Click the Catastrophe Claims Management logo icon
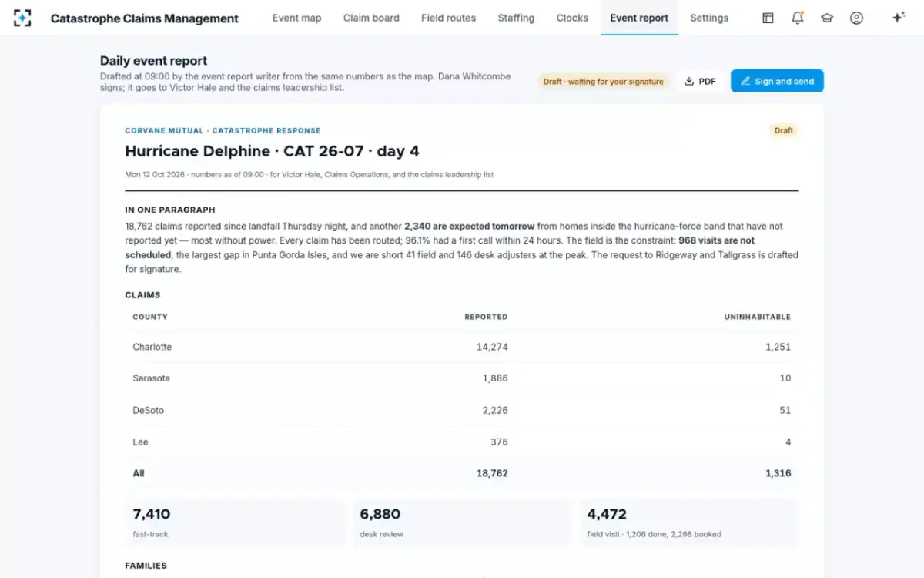 [23, 18]
